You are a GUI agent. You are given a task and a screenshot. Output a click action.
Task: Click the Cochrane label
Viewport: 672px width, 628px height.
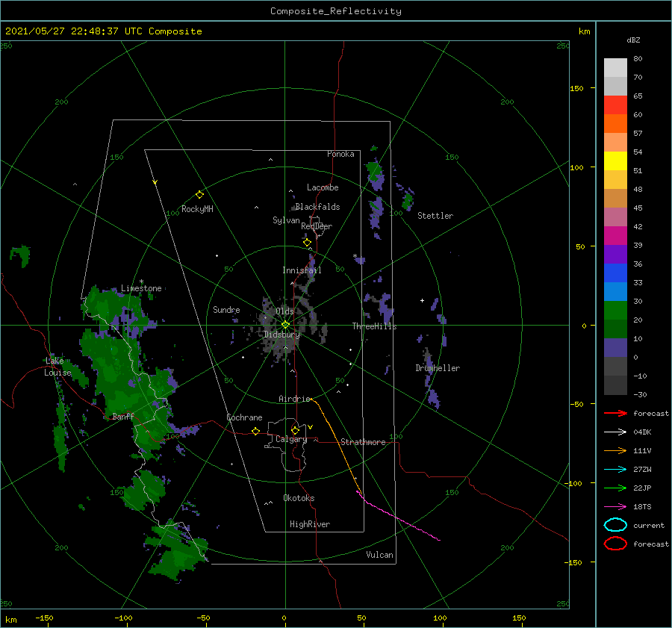[x=244, y=417]
